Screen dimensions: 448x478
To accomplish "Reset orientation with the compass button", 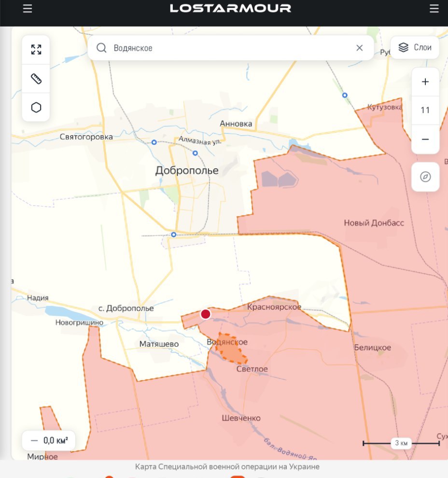I will point(425,177).
